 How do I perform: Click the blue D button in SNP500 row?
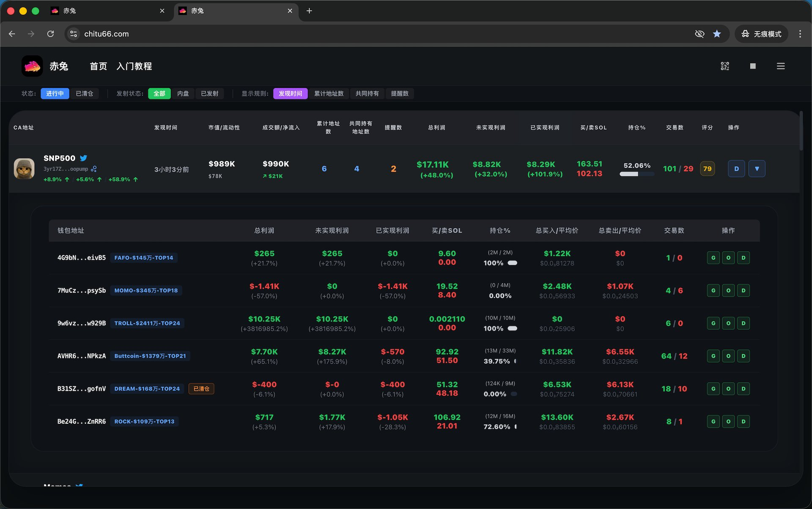(x=736, y=169)
